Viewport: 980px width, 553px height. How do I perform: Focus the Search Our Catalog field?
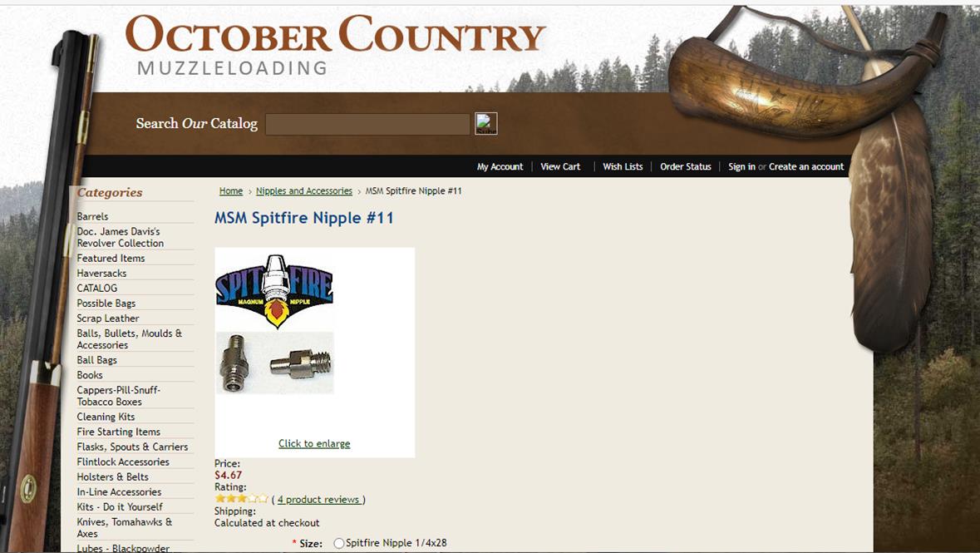(x=367, y=124)
